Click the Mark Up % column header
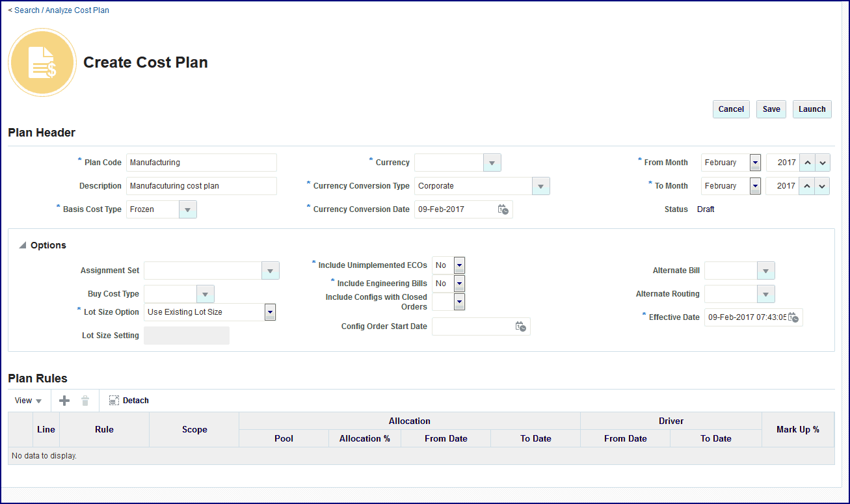The image size is (850, 504). coord(798,430)
